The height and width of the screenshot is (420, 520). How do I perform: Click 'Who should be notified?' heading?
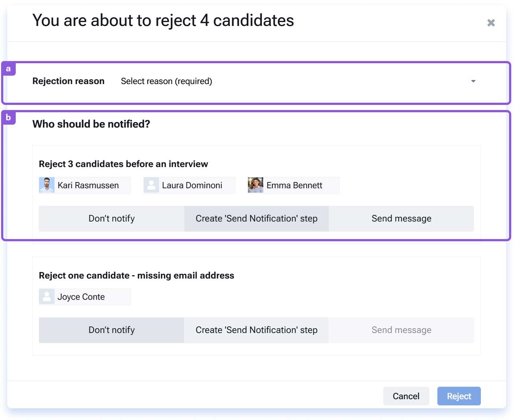(x=91, y=124)
